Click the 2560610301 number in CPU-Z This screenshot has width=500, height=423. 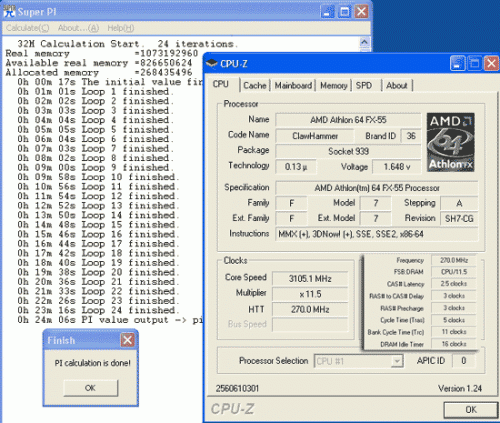click(x=237, y=389)
